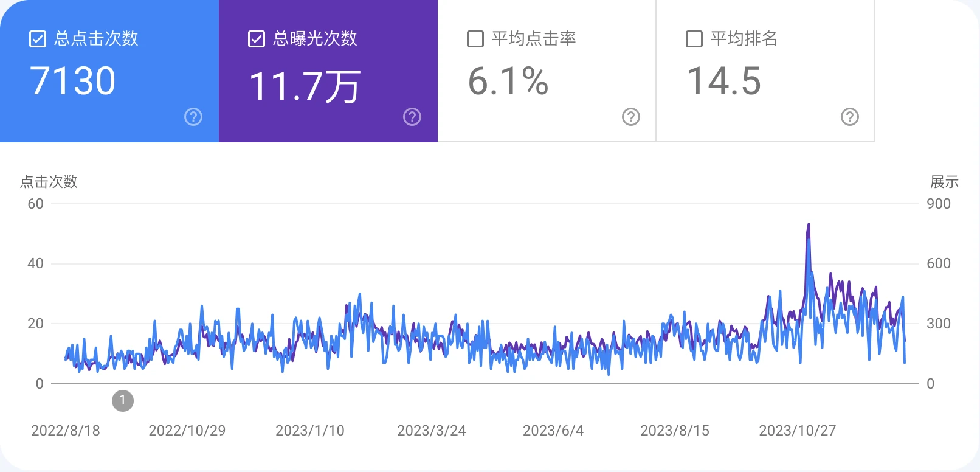Click help icon in 平均点击率 card
The image size is (980, 472).
point(631,117)
